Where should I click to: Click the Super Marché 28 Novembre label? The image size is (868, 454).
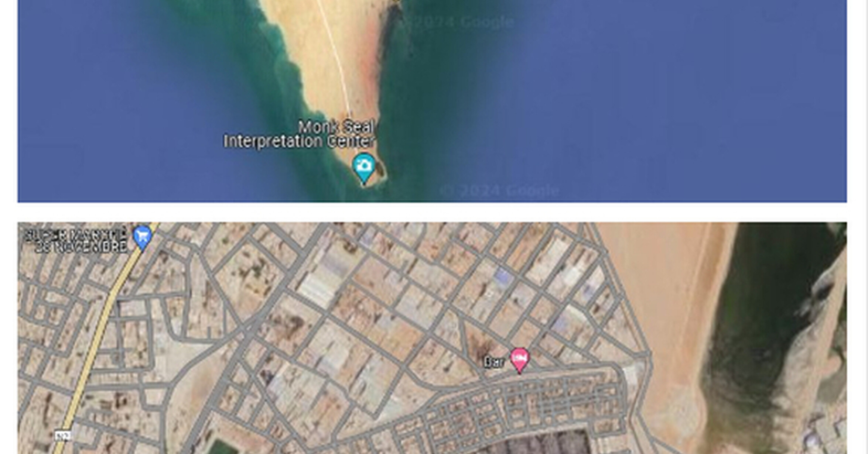tap(76, 240)
